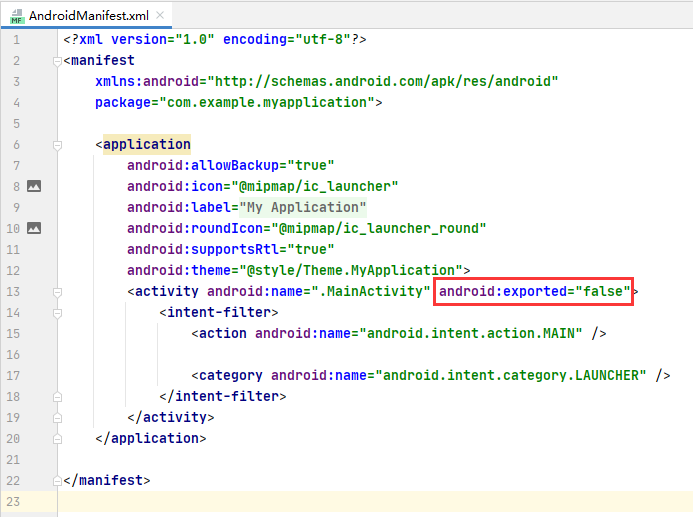Click android.intent.category.LAUNCHER value
Image resolution: width=693 pixels, height=517 pixels.
pos(510,375)
